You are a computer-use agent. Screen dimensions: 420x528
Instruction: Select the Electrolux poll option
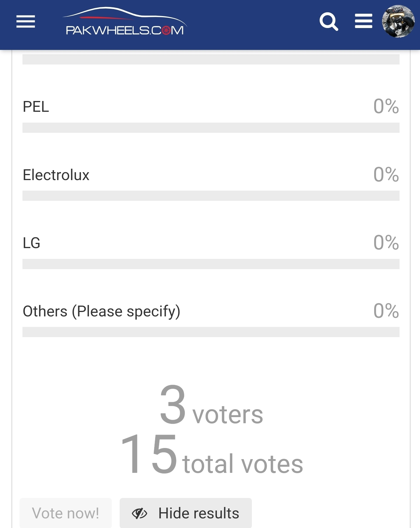point(56,175)
